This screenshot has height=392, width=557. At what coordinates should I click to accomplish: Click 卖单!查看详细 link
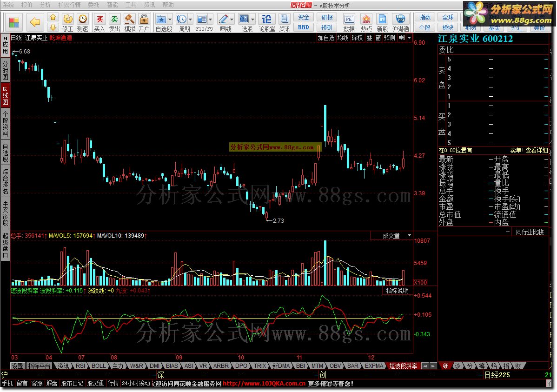(529, 150)
